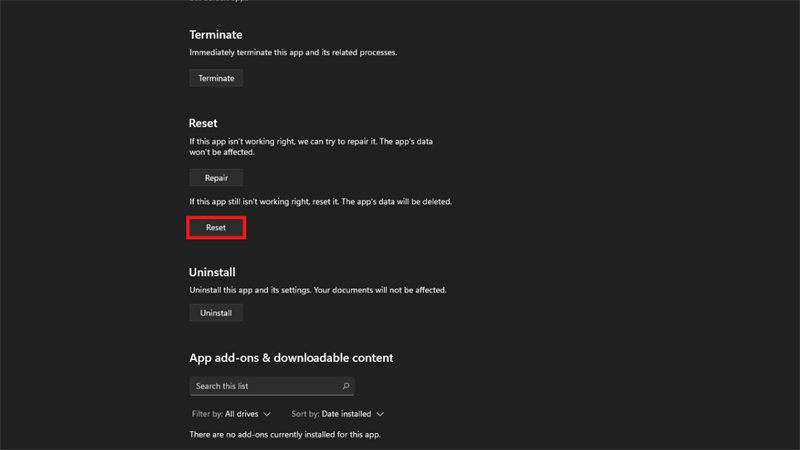This screenshot has height=450, width=800.
Task: Click the magnifier search icon
Action: tap(346, 386)
